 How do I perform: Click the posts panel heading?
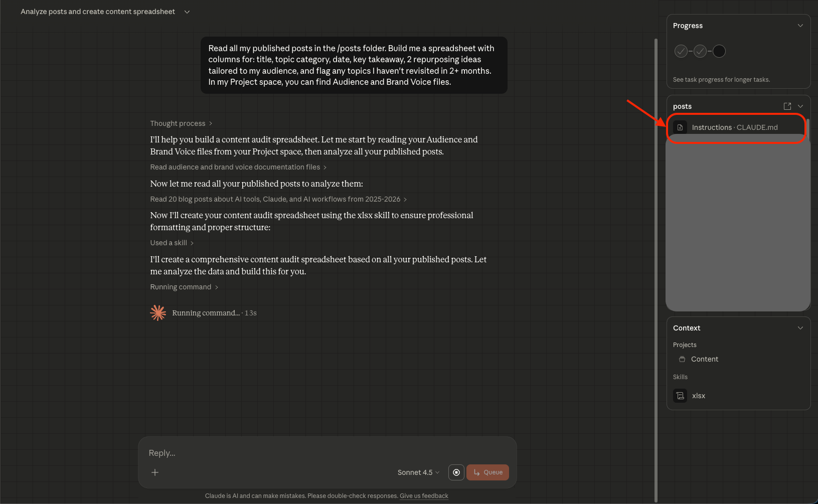(x=682, y=106)
